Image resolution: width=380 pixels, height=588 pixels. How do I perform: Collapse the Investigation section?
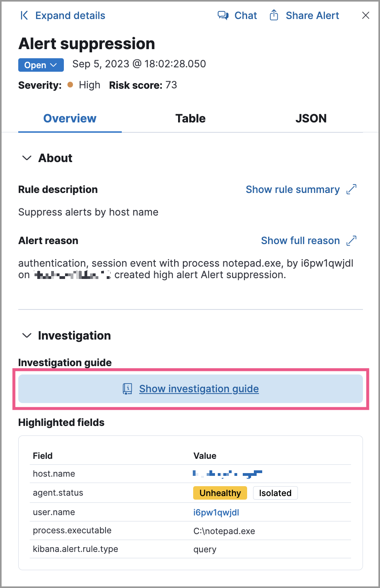pyautogui.click(x=27, y=336)
